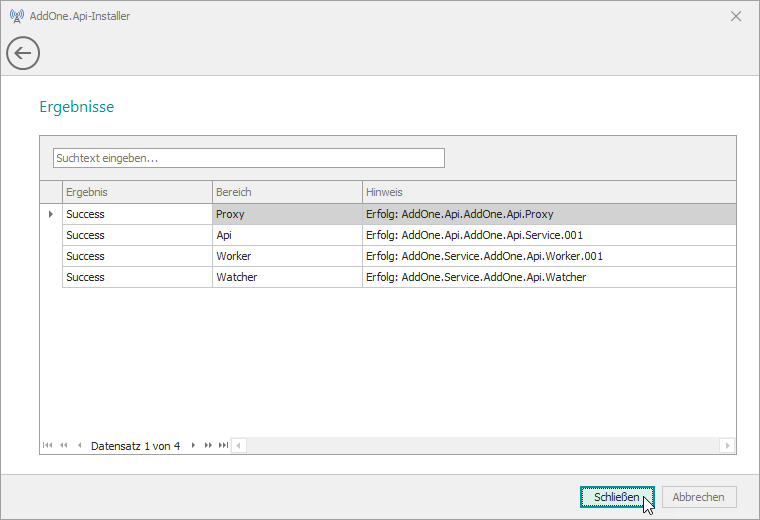
Task: Select the Success cell in Worker row
Action: (x=137, y=256)
